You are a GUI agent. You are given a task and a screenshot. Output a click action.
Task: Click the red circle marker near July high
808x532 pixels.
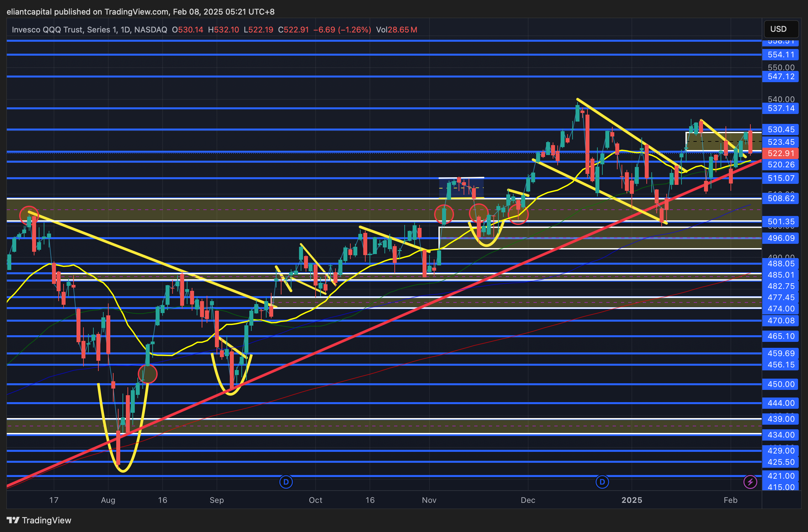pos(29,215)
